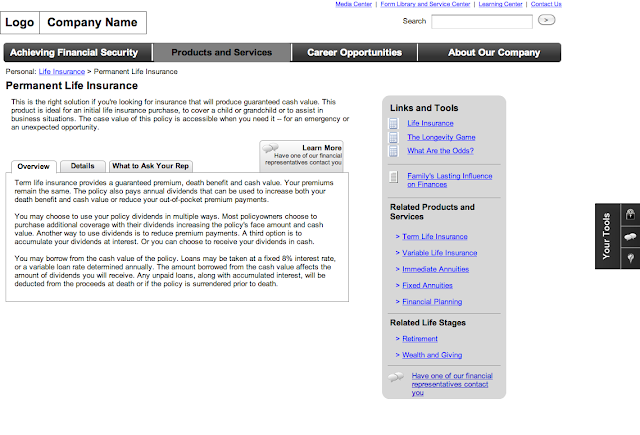Viewport: 640px width, 435px height.
Task: Open the Learning Center link
Action: (x=500, y=4)
